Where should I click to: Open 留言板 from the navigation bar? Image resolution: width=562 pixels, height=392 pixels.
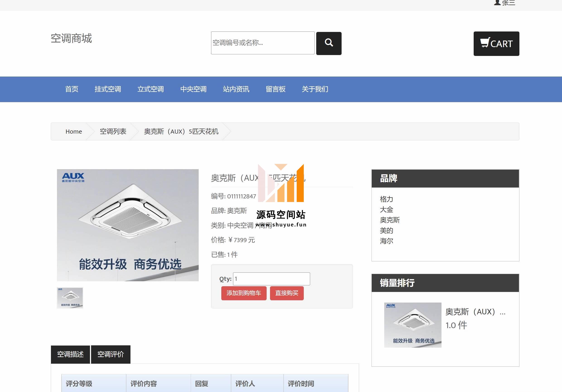[x=276, y=89]
